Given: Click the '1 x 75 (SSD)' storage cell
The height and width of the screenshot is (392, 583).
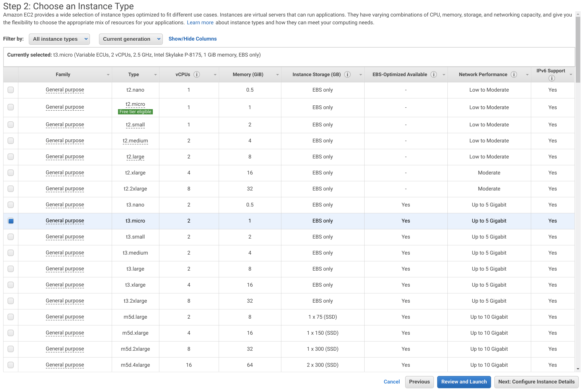Looking at the screenshot, I should (x=323, y=317).
